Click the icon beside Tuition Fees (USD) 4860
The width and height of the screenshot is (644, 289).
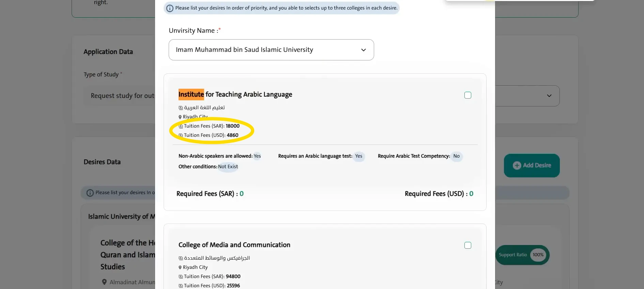coord(181,135)
